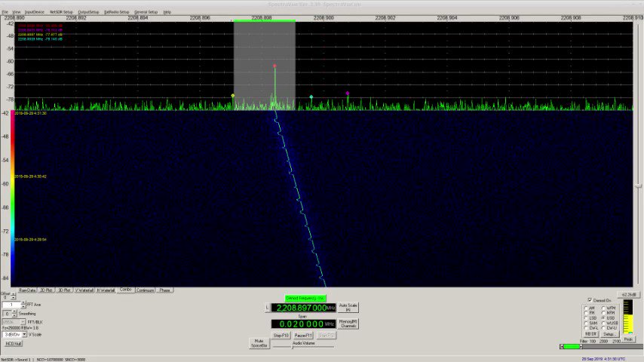The image size is (644, 362).
Task: Click the NB Off noise blanker button
Action: coord(590,334)
